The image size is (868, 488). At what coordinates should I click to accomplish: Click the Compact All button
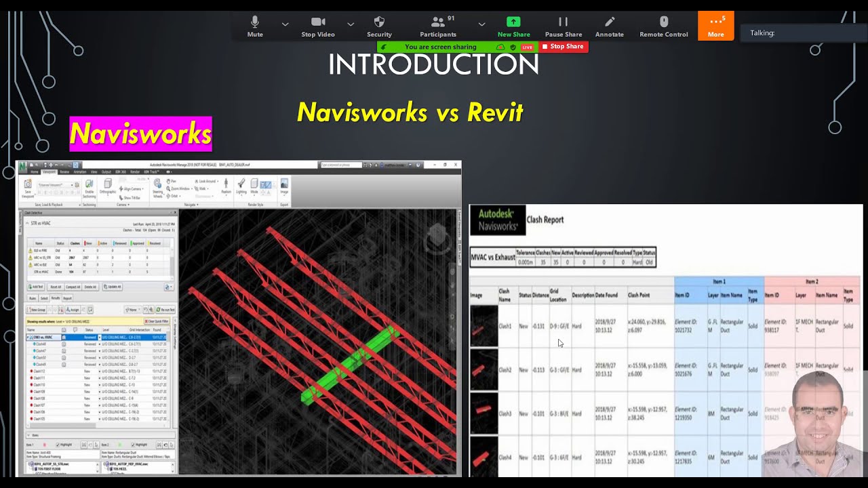click(x=73, y=287)
